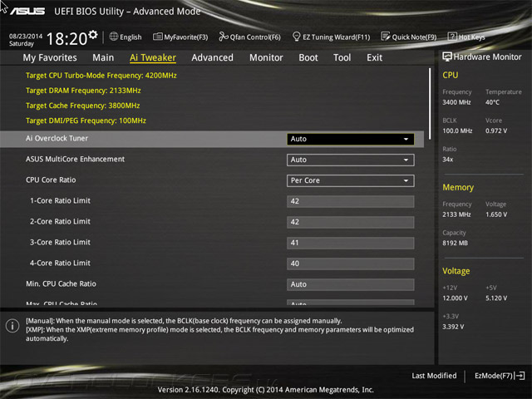Viewport: 532px width, 399px height.
Task: Go to the Boot tab
Action: coord(308,57)
